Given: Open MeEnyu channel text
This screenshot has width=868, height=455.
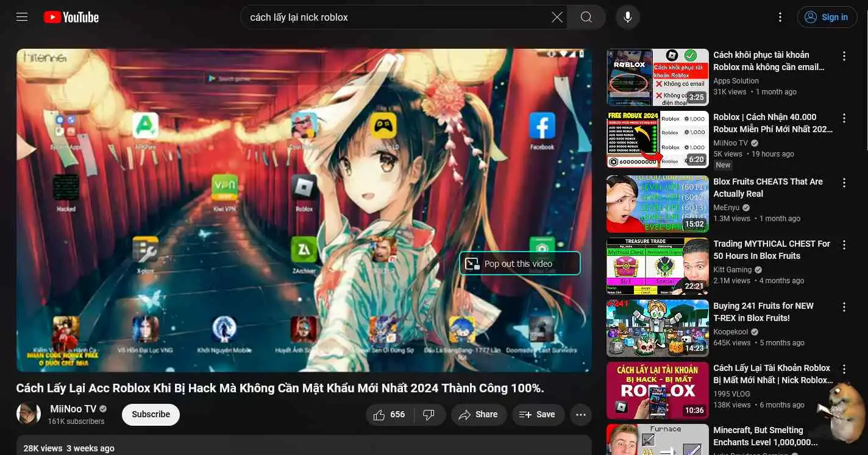Looking at the screenshot, I should coord(727,208).
